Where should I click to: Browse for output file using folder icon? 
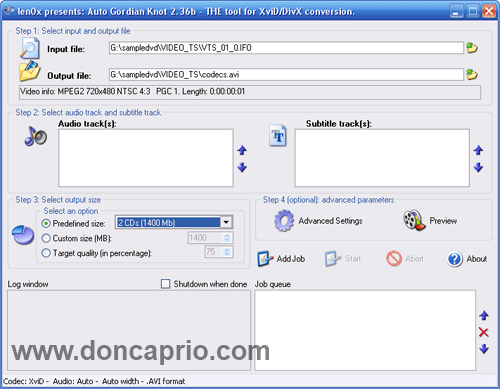point(472,74)
